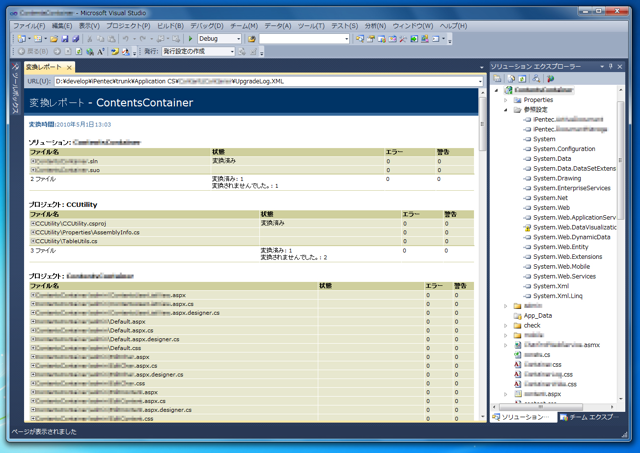Expand the Properties node in Solution Explorer
Screen dimensions: 640x453
[x=505, y=100]
